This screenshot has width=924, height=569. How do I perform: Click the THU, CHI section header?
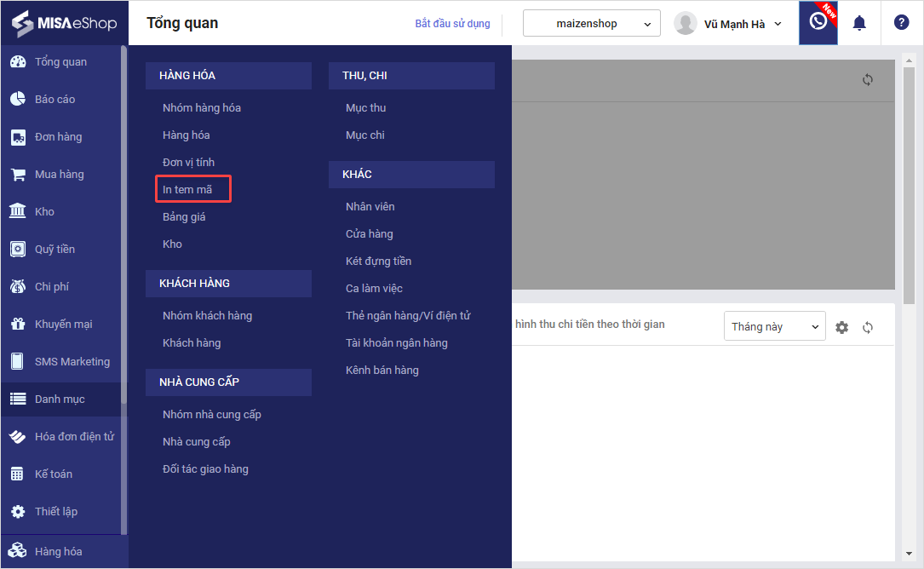[411, 76]
